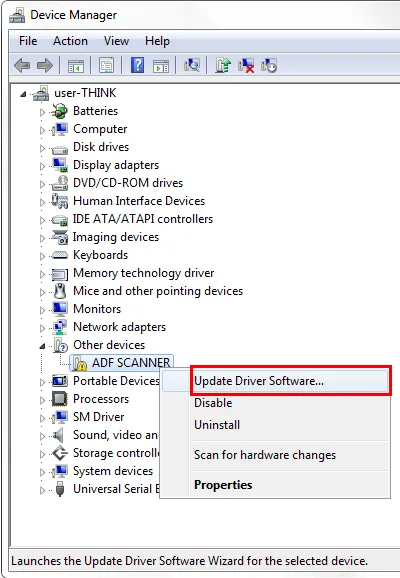Click the Forward arrow toolbar icon
400x578 pixels.
(x=45, y=66)
